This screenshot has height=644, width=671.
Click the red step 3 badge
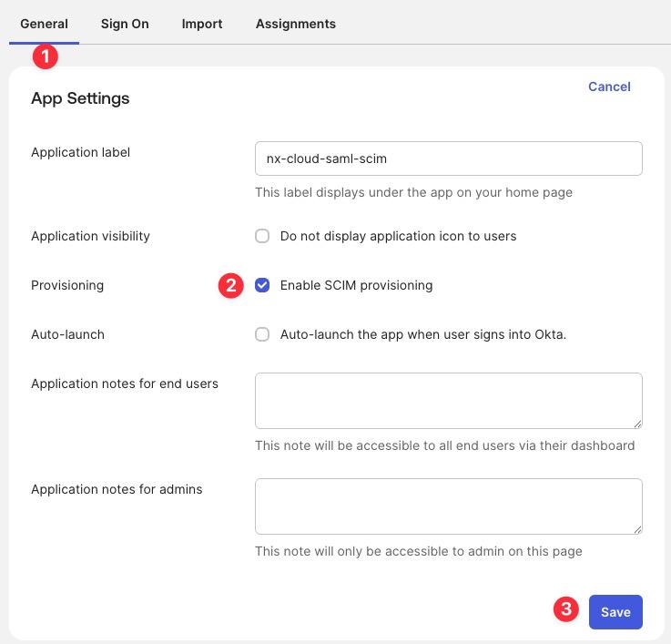tap(566, 609)
